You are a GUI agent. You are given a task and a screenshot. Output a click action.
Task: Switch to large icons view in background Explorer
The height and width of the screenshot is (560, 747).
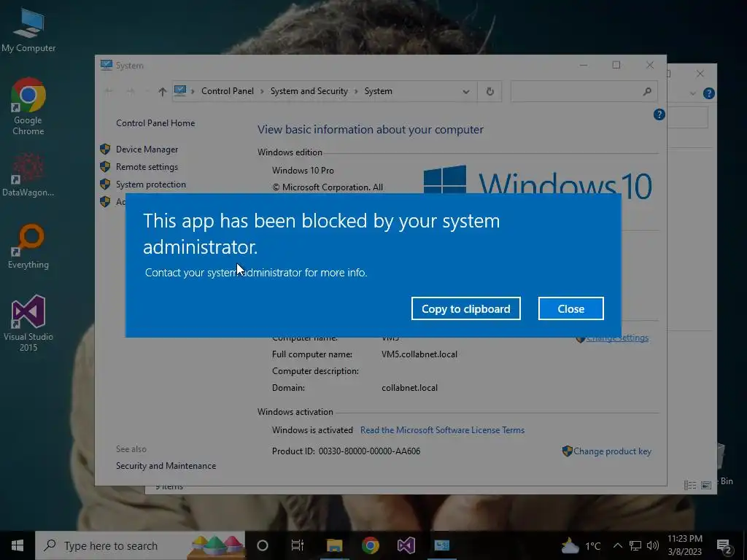coord(706,485)
